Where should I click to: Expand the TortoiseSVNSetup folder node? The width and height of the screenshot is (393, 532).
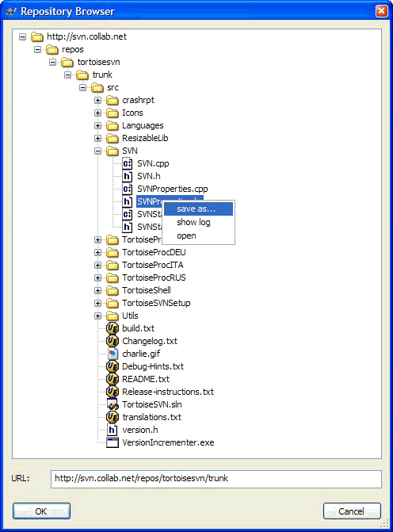point(97,303)
